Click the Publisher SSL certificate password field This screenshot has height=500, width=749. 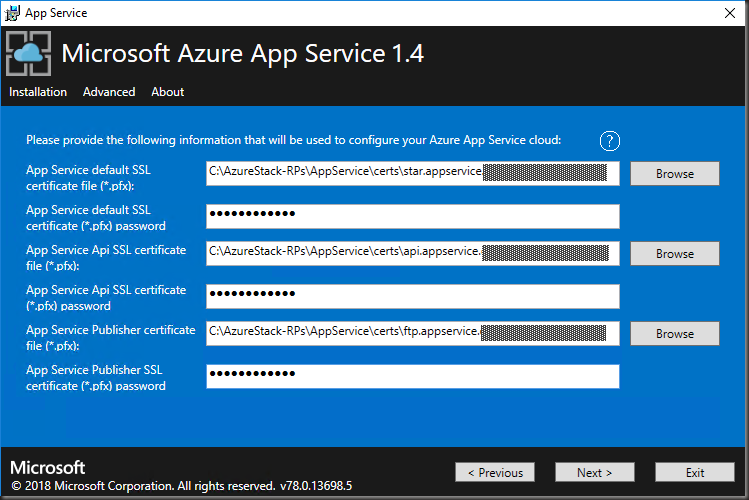click(x=412, y=376)
